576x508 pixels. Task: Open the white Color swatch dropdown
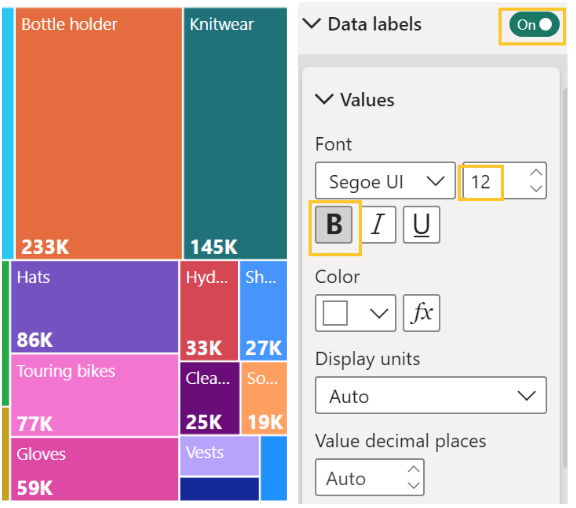pyautogui.click(x=355, y=313)
